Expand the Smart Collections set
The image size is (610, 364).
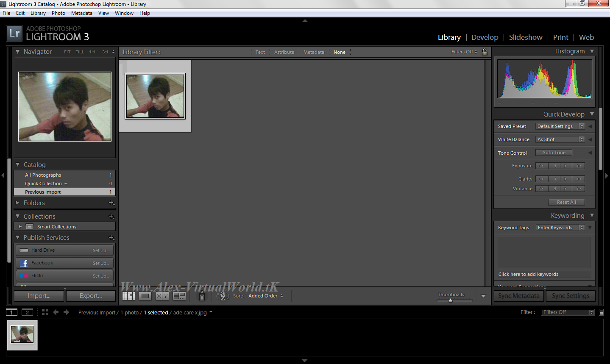click(x=20, y=227)
